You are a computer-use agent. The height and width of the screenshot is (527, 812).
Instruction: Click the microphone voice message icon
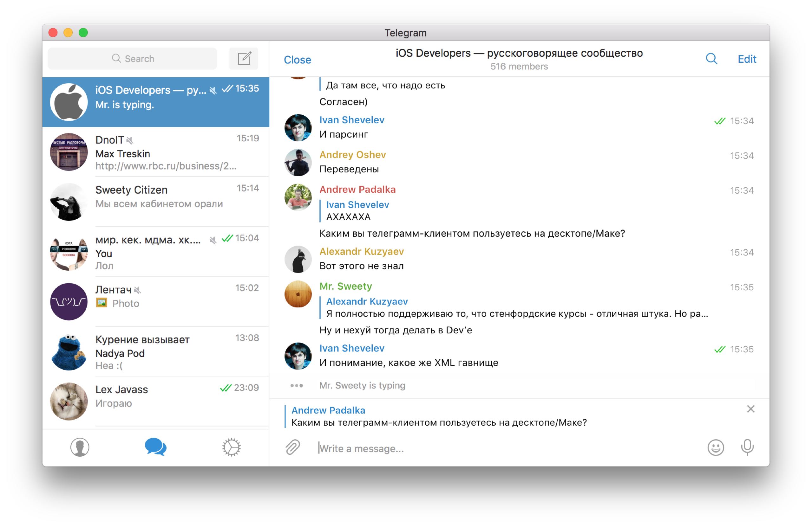[x=747, y=447]
